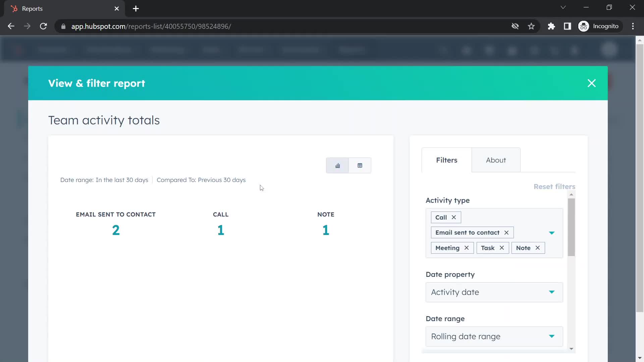The height and width of the screenshot is (362, 644).
Task: Remove the Task activity filter
Action: (x=501, y=247)
